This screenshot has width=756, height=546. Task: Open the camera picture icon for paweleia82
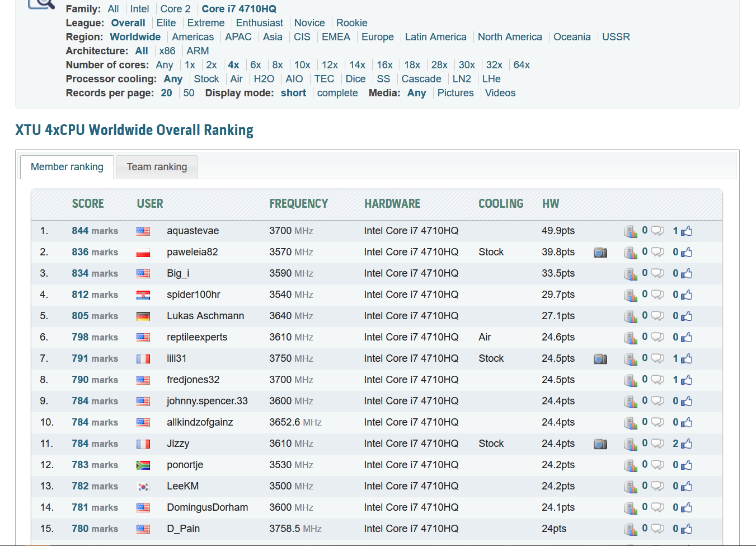pos(600,253)
